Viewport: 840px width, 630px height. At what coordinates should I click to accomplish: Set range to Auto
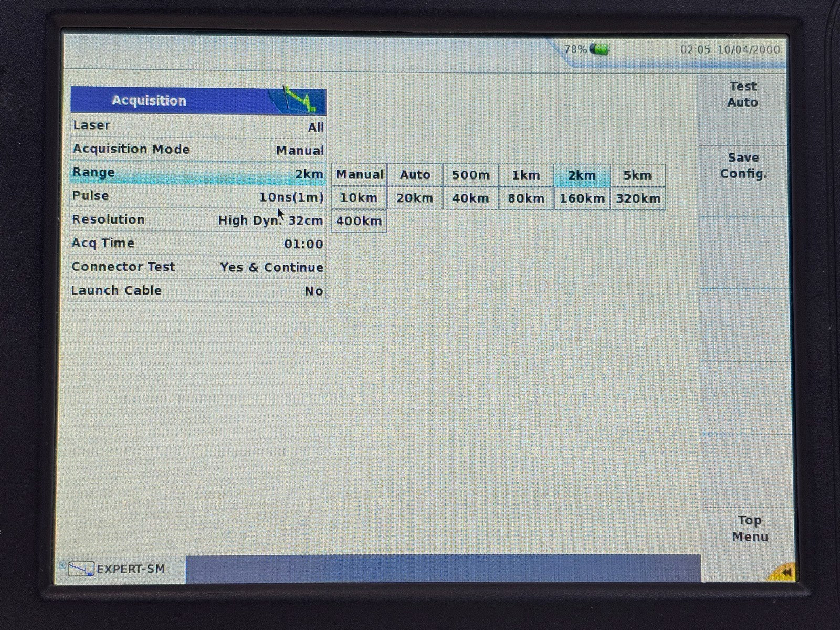[415, 175]
